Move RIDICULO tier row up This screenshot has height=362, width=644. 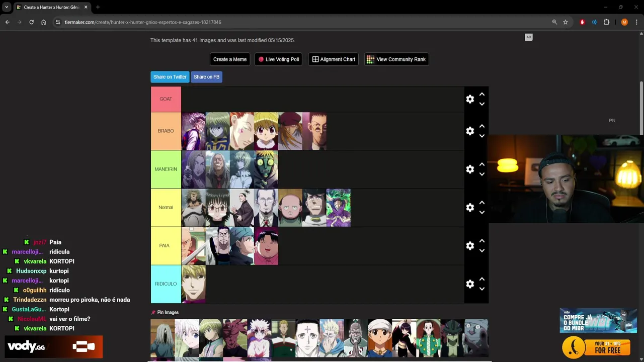pos(482,279)
